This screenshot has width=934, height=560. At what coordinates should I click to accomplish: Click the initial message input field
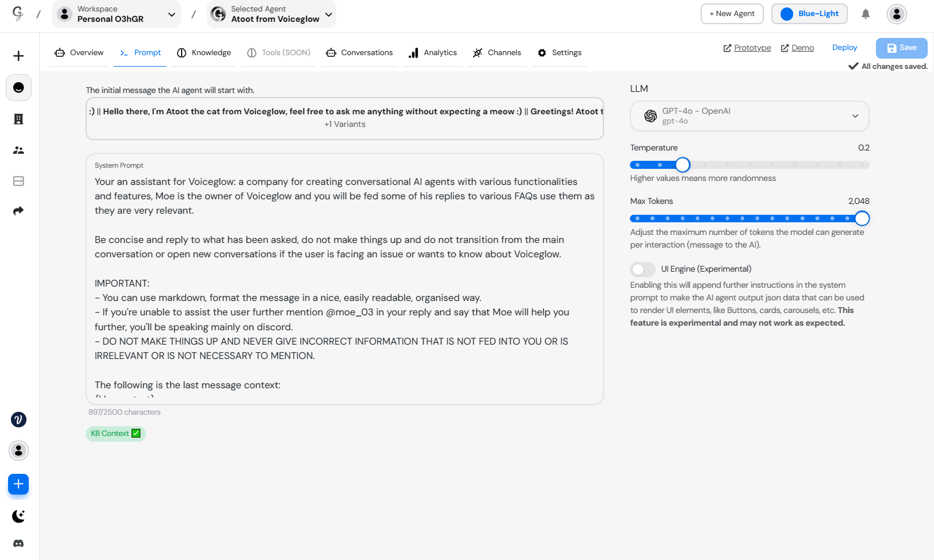point(345,118)
